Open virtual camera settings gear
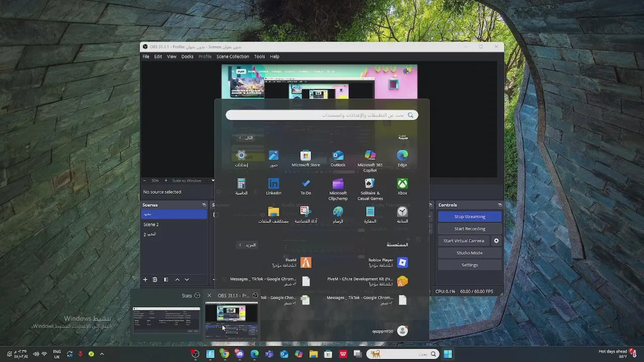This screenshot has height=362, width=644. click(x=496, y=241)
